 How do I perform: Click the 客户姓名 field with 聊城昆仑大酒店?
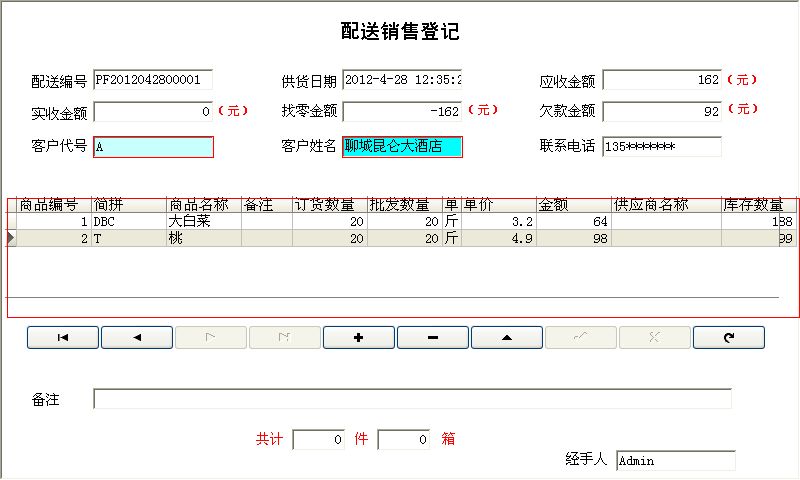click(402, 147)
